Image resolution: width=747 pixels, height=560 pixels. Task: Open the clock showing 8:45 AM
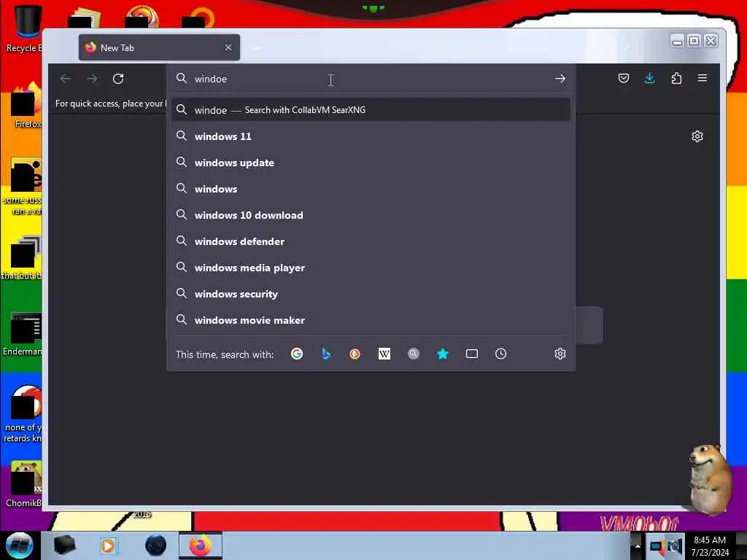pos(710,546)
